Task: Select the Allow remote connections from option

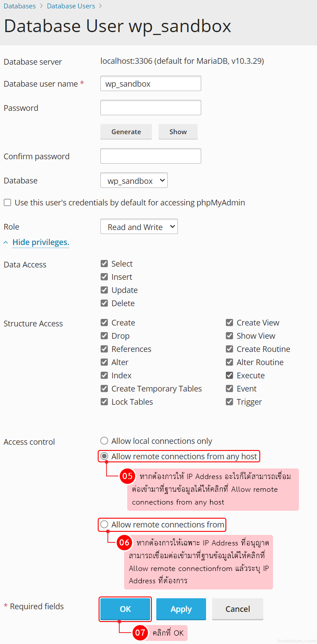Action: [104, 524]
